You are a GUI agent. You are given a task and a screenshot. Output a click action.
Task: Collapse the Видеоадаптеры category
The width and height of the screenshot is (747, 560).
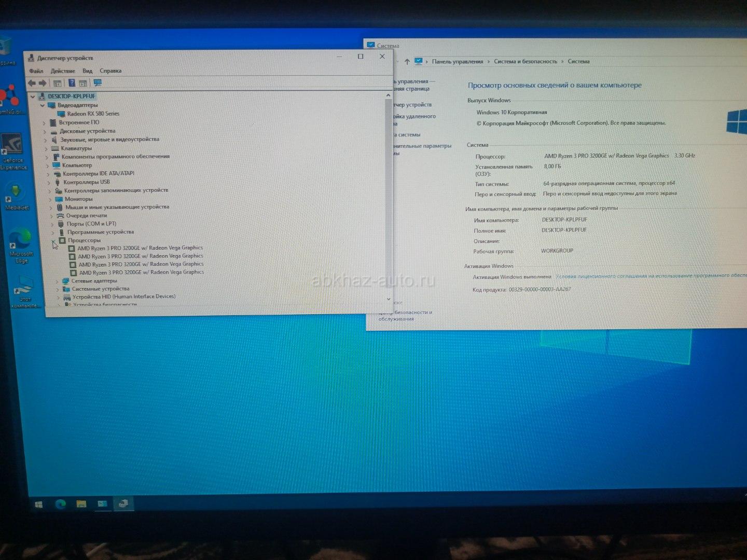tap(43, 105)
